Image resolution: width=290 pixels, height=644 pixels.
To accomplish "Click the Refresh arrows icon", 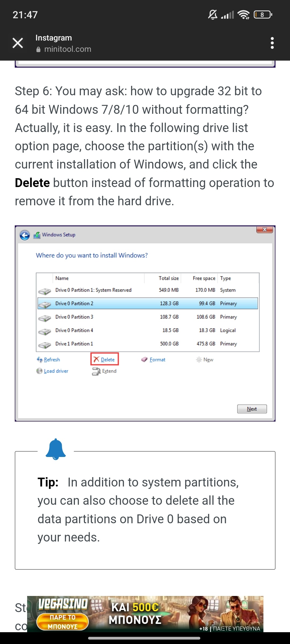I will [39, 359].
